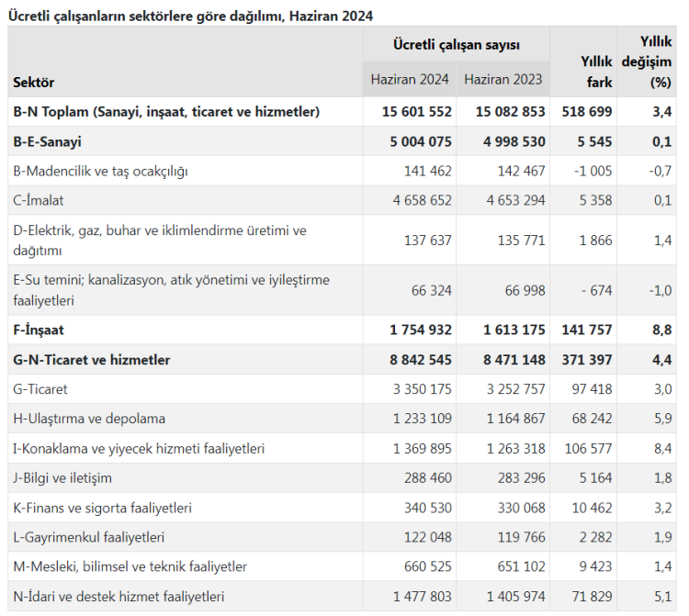Select the 'K-Finans ve sigorta faaliyetleri' row
The image size is (689, 616).
105,508
